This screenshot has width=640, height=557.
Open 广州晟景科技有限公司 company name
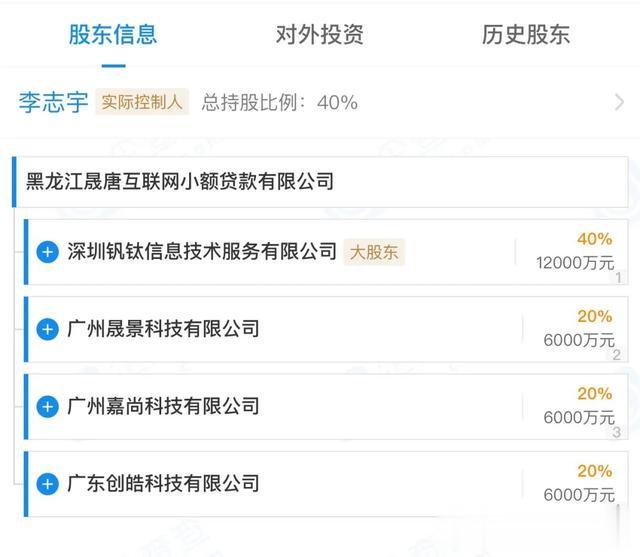coord(163,329)
